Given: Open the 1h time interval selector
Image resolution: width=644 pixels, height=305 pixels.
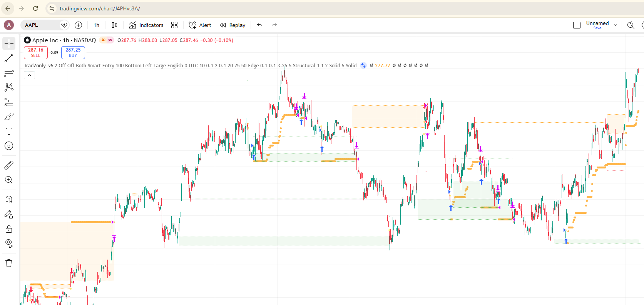Looking at the screenshot, I should click(x=97, y=25).
